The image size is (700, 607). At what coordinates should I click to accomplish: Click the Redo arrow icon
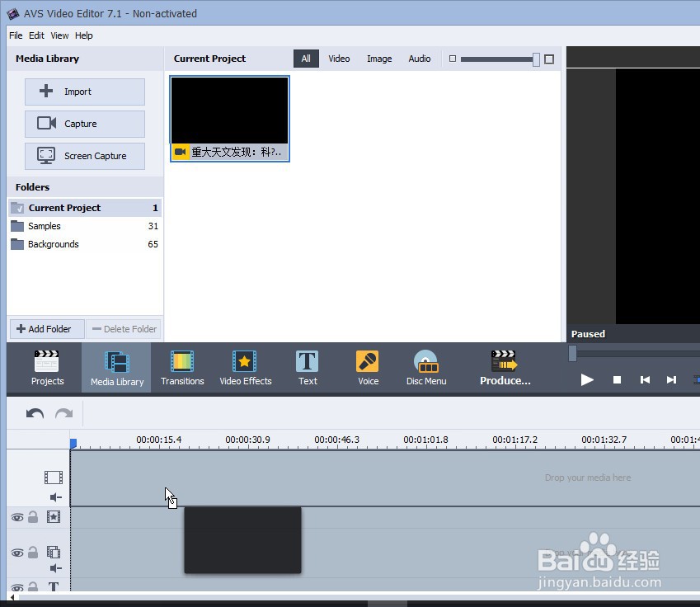pyautogui.click(x=63, y=413)
